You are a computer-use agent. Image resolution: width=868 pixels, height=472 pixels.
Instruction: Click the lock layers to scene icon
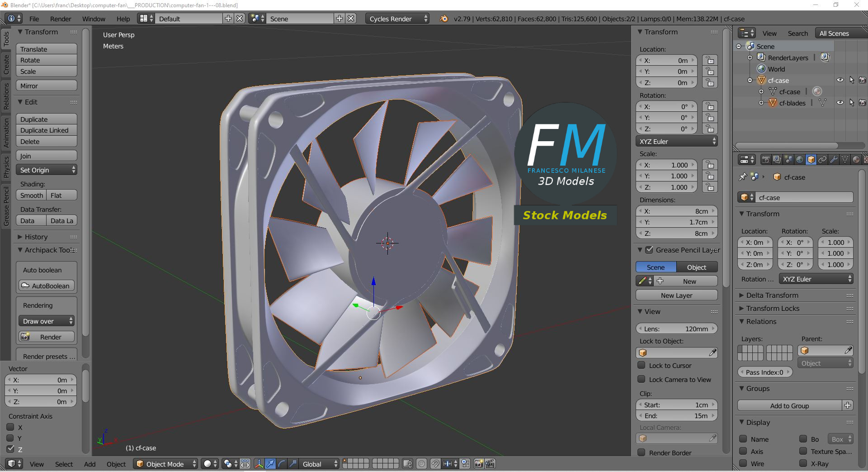(x=407, y=464)
